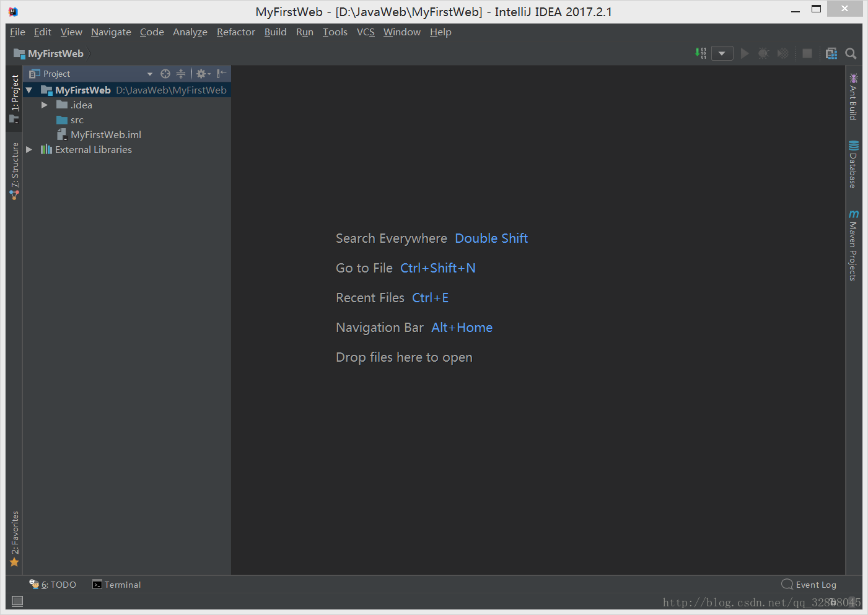Viewport: 868px width, 615px height.
Task: Open the Project view type dropdown
Action: pos(149,74)
